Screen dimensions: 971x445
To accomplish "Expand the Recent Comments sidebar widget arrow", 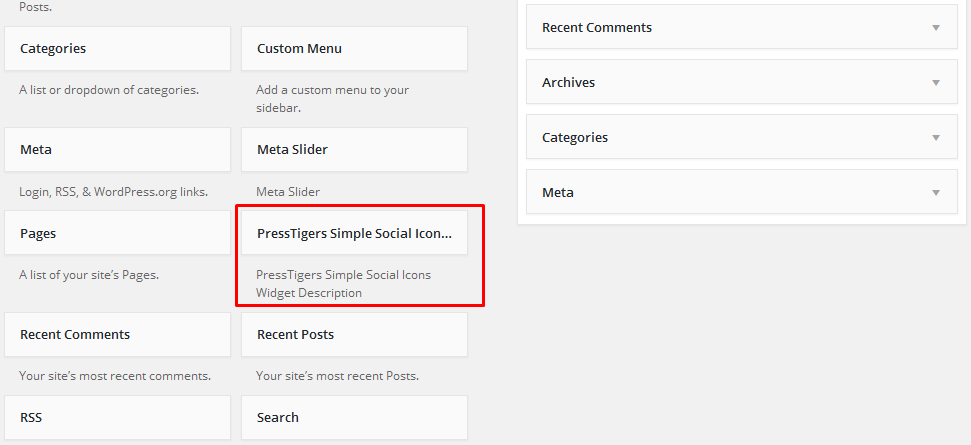I will [936, 28].
